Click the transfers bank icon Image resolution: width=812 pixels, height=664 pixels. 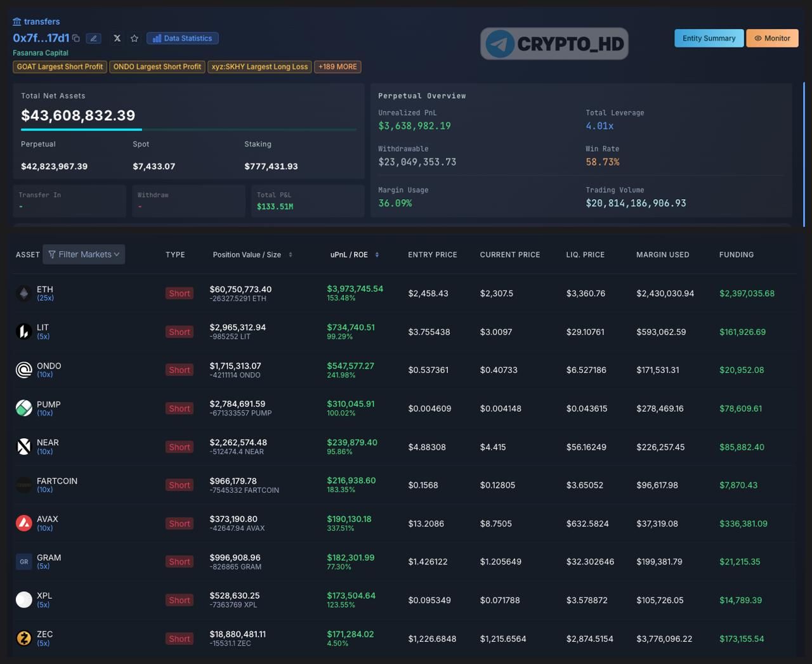(x=17, y=22)
